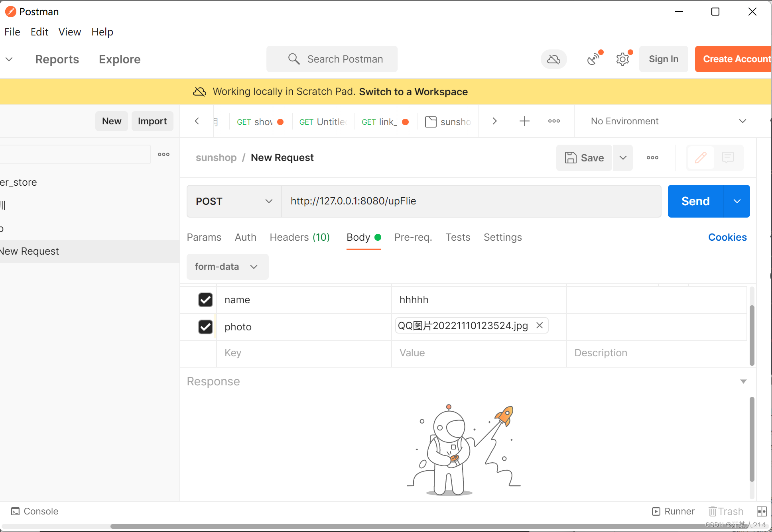Open the Trash
The width and height of the screenshot is (772, 532).
click(726, 511)
